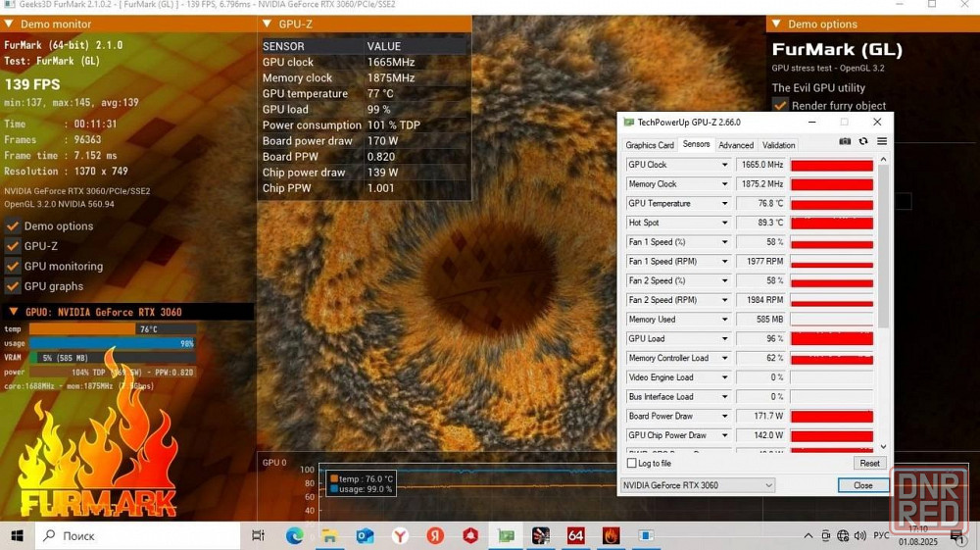Switch to FurMark flame taskbar icon
980x550 pixels.
(x=611, y=535)
